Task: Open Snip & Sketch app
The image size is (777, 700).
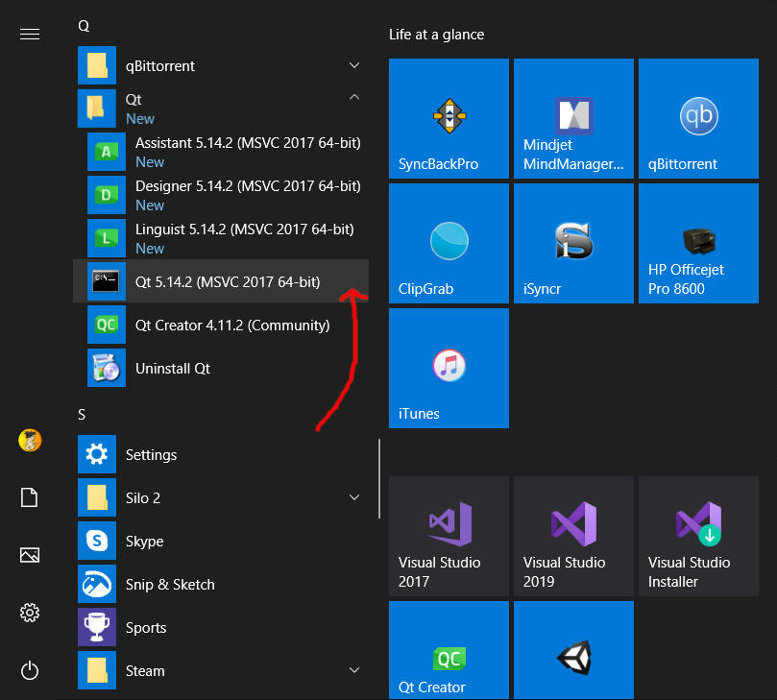Action: coord(169,584)
